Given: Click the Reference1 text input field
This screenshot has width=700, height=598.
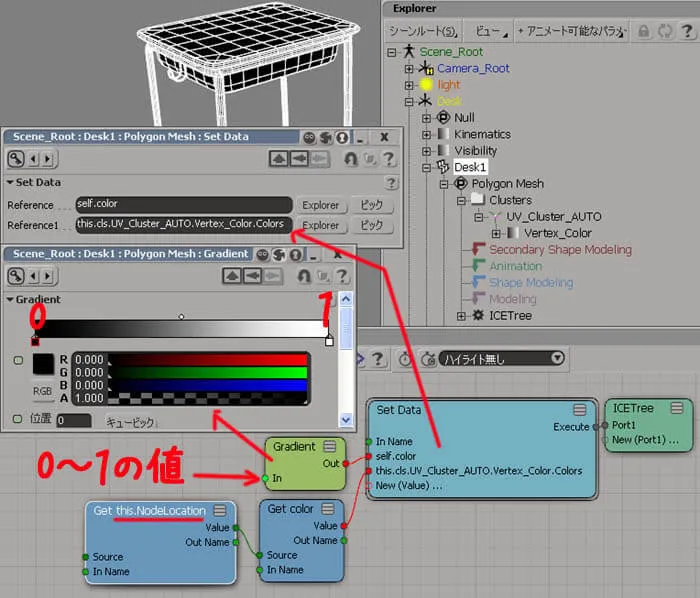Looking at the screenshot, I should tap(184, 224).
